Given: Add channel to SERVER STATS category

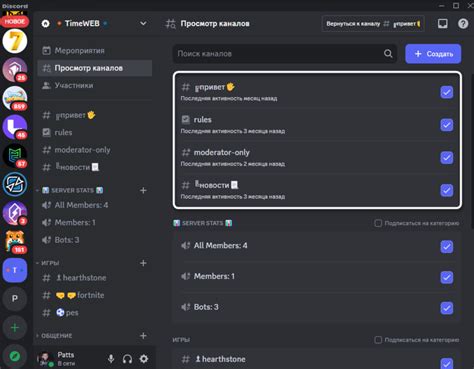Looking at the screenshot, I should (143, 190).
